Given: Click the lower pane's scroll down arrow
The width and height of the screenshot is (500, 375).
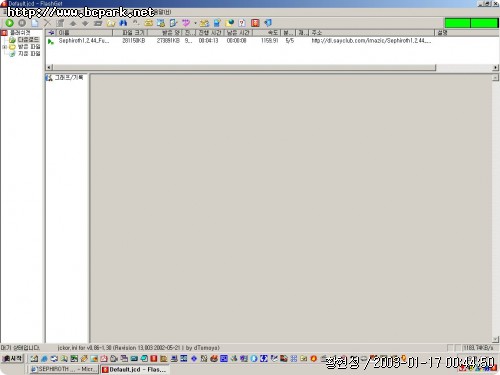Looking at the screenshot, I should click(x=495, y=339).
